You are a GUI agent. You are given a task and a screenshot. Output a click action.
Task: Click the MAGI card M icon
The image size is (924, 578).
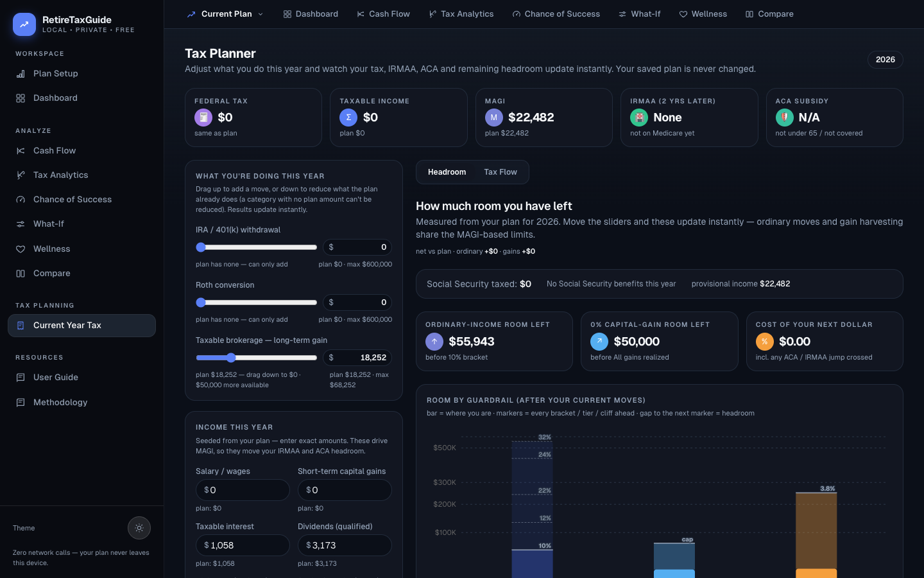494,118
